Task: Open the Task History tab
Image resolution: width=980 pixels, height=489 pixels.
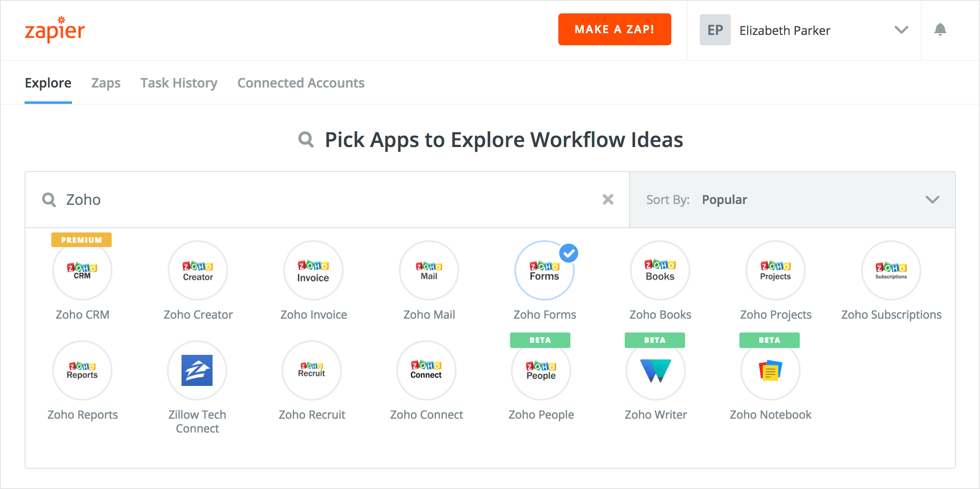Action: pyautogui.click(x=179, y=83)
